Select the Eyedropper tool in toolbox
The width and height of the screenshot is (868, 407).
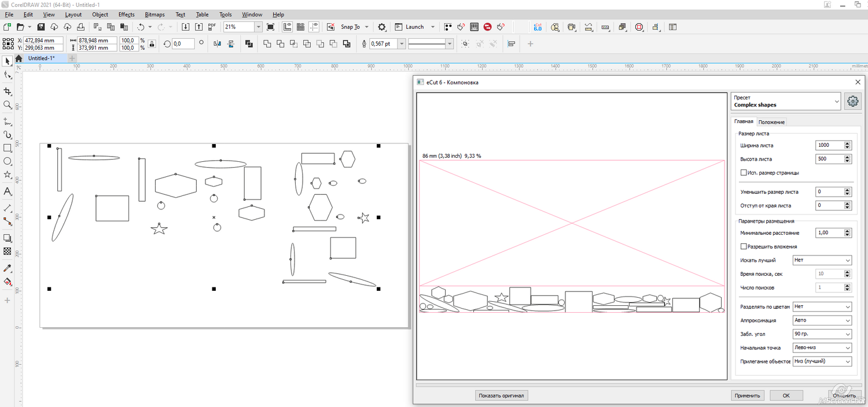(8, 268)
